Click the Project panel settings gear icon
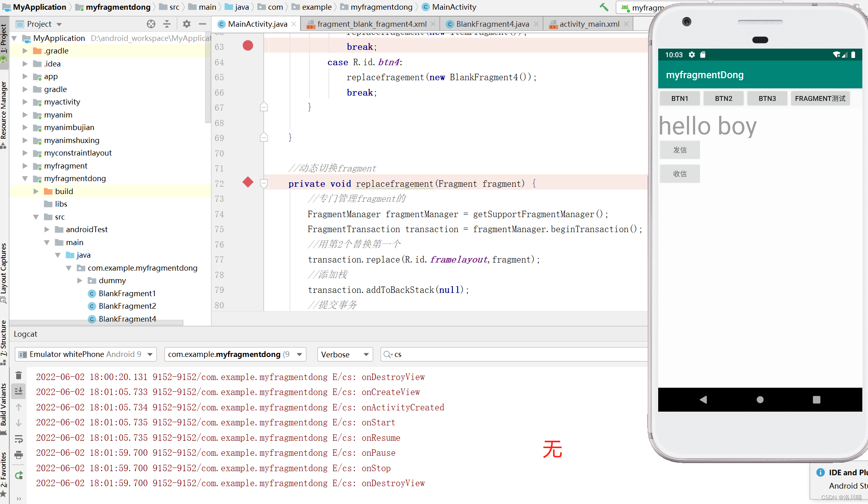 click(186, 24)
